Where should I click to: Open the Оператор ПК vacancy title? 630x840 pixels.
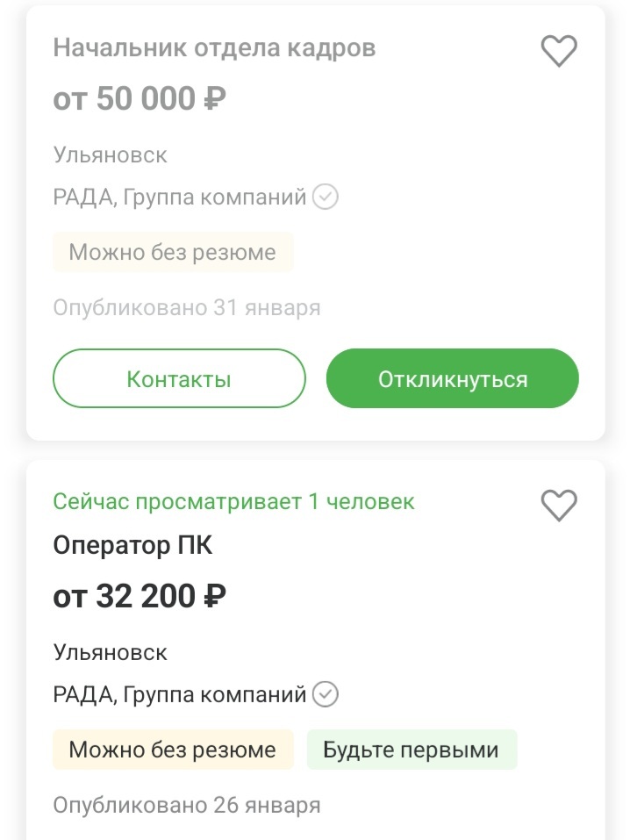click(x=132, y=546)
